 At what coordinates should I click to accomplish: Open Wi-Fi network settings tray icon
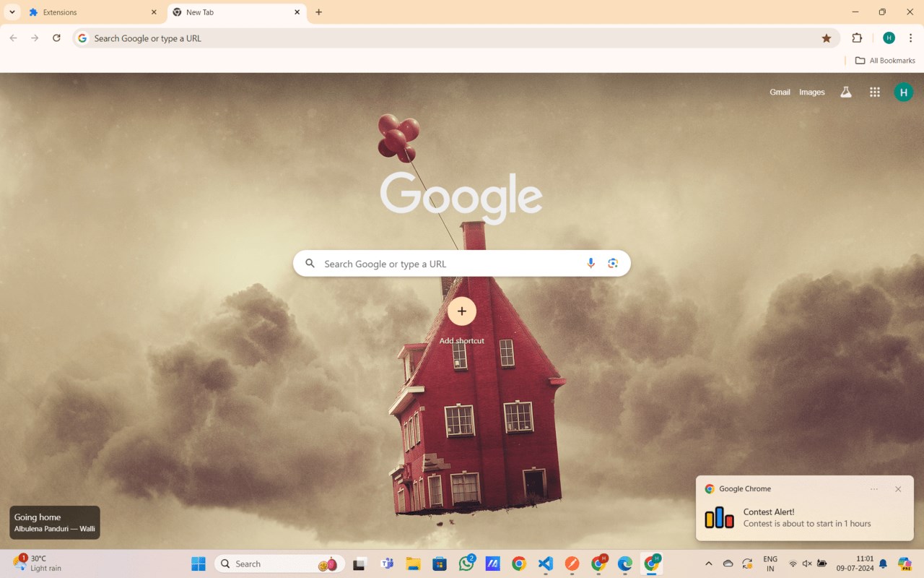tap(793, 564)
